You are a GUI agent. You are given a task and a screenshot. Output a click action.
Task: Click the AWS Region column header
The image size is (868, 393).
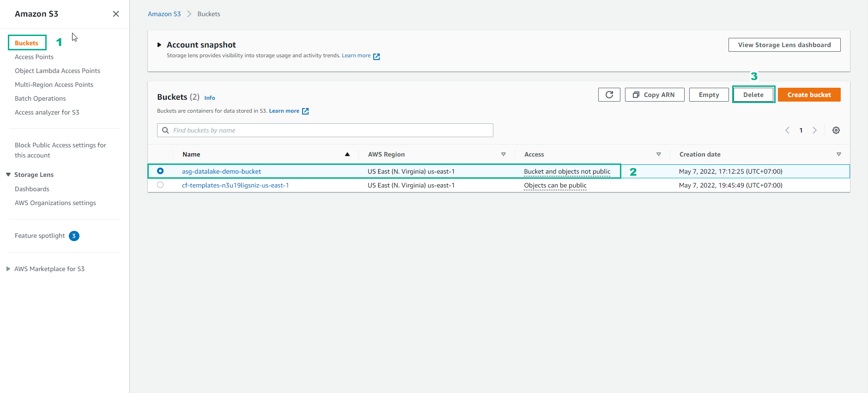coord(386,154)
